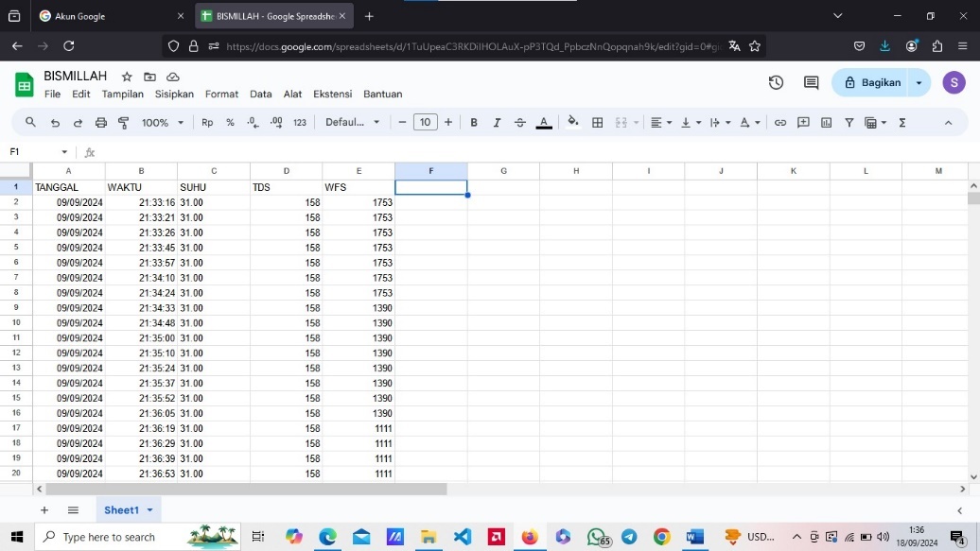
Task: Toggle italic text formatting
Action: 497,123
